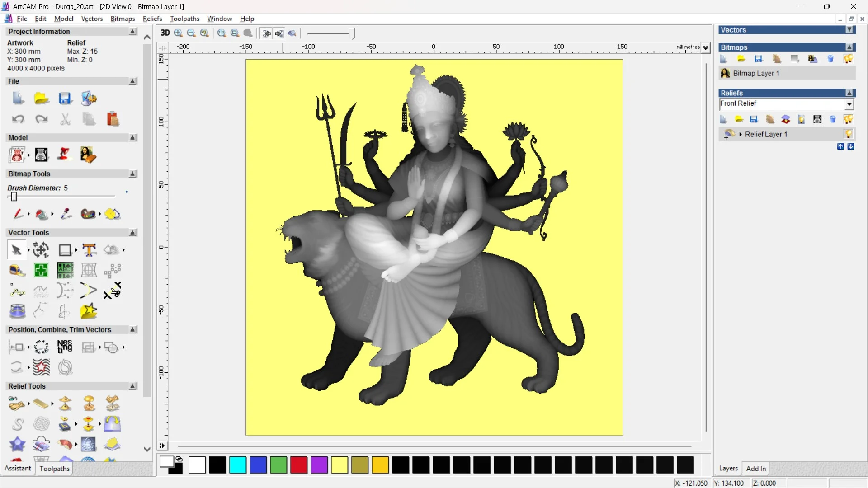Open the Bitmaps menu
The height and width of the screenshot is (488, 868).
click(x=122, y=19)
